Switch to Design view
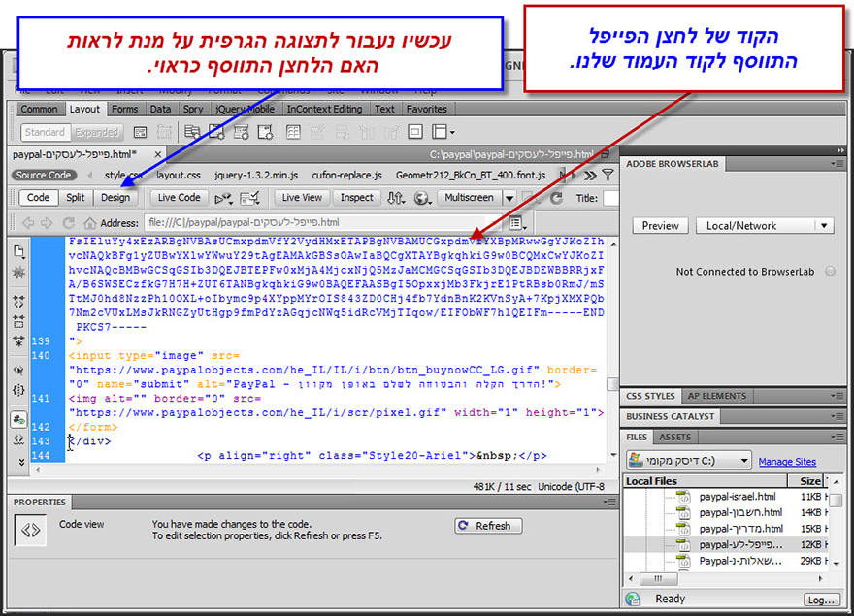This screenshot has height=616, width=854. (x=115, y=198)
